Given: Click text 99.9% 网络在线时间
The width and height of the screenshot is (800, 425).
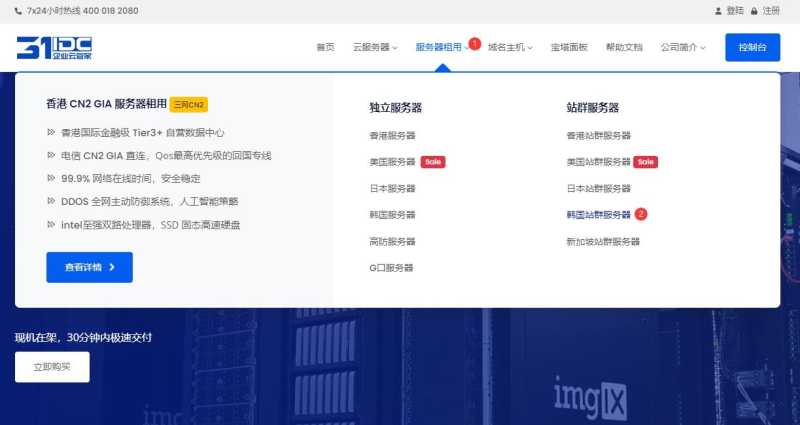Looking at the screenshot, I should pyautogui.click(x=106, y=179).
